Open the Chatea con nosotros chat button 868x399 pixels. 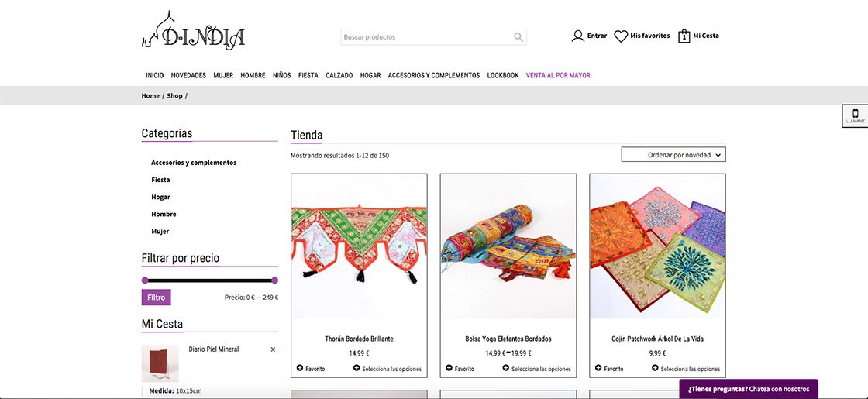(749, 389)
